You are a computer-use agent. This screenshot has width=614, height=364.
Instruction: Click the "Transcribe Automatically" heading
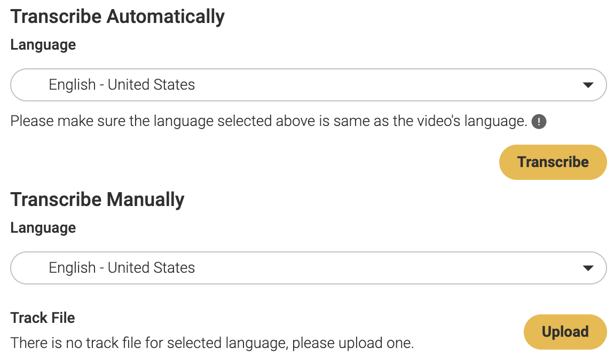point(117,17)
